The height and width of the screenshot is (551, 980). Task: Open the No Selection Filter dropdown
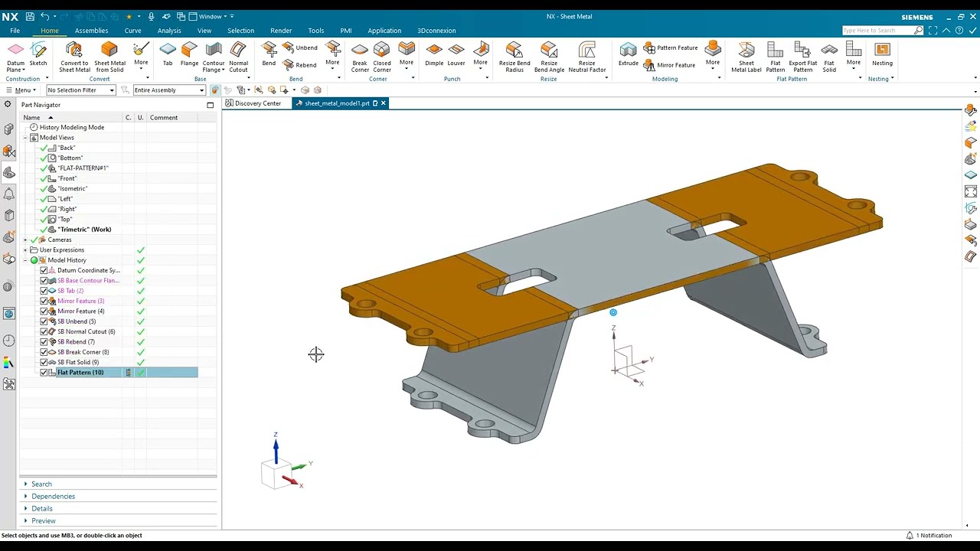(x=80, y=90)
